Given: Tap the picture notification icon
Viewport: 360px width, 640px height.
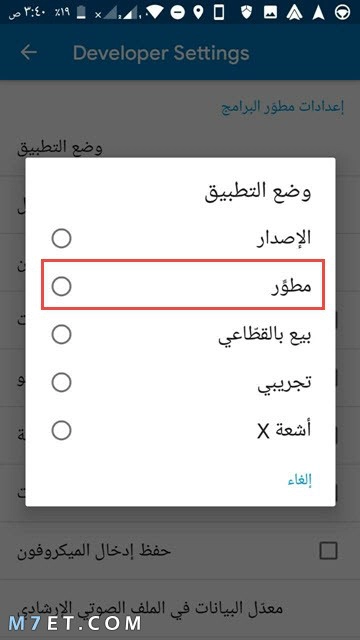Looking at the screenshot, I should coord(270,13).
